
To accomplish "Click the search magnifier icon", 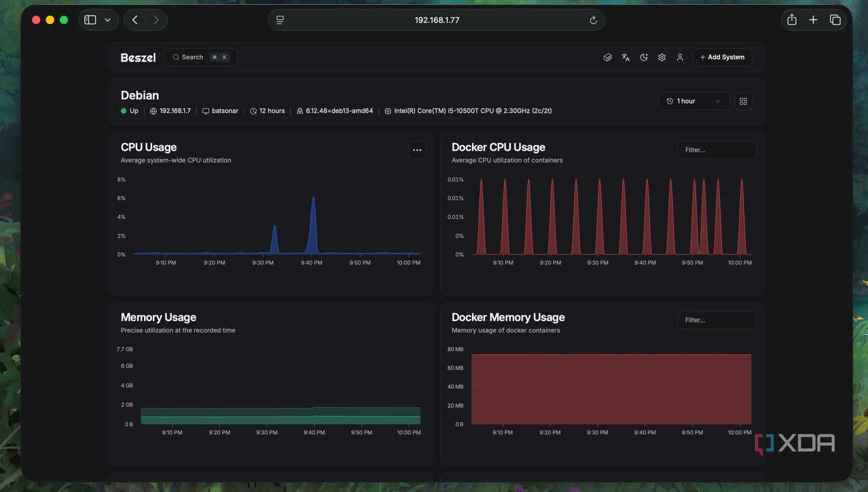I will tap(176, 57).
